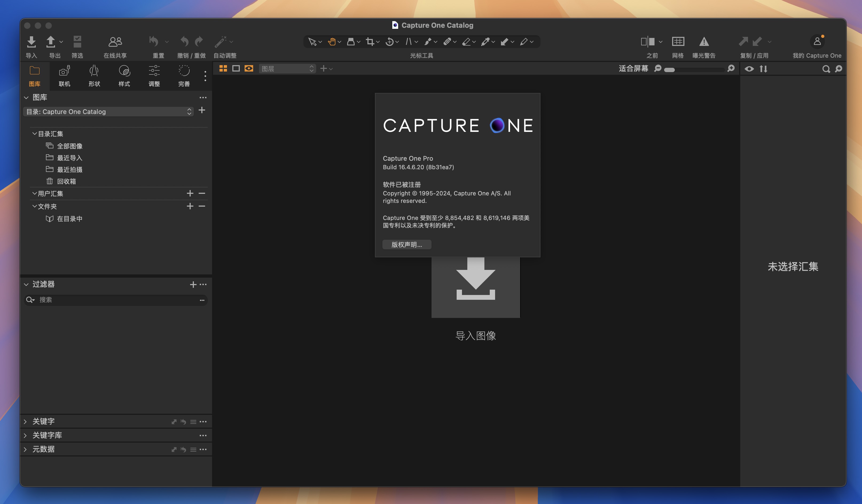862x504 pixels.
Task: Click the Undo arrow icon
Action: click(x=184, y=41)
